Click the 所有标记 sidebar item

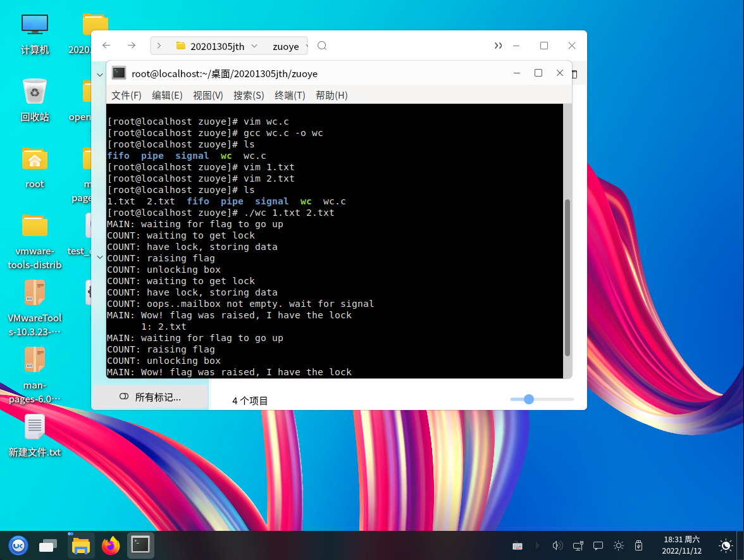point(151,397)
